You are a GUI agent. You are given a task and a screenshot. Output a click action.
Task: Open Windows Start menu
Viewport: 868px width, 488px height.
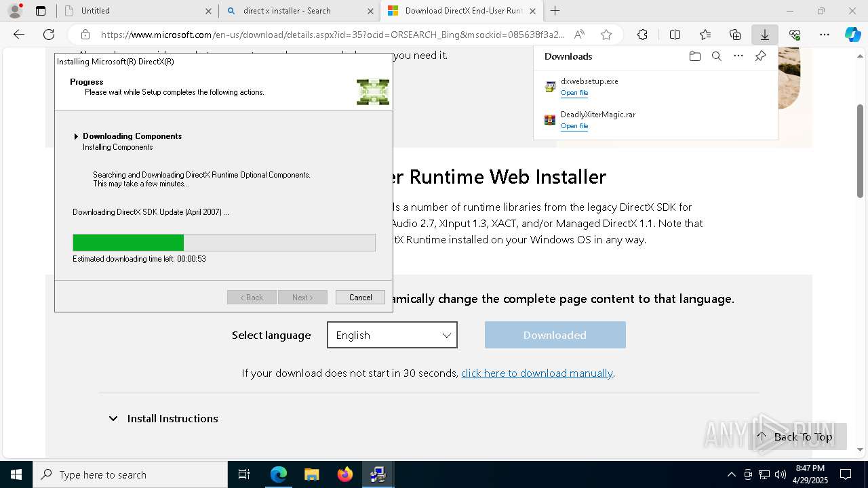pos(16,474)
